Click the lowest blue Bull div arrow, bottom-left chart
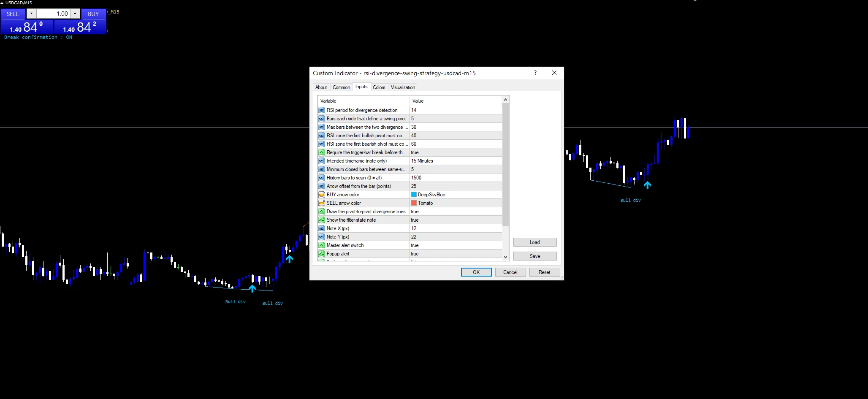The height and width of the screenshot is (399, 868). click(x=252, y=288)
